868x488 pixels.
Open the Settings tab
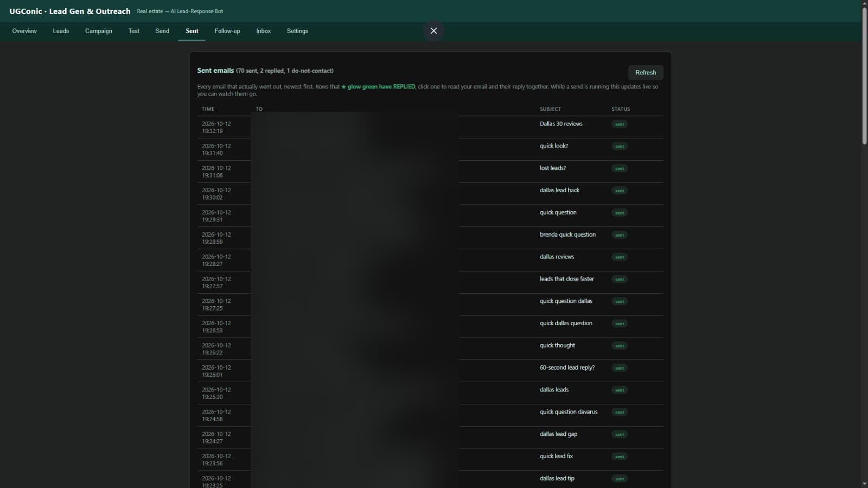[297, 31]
